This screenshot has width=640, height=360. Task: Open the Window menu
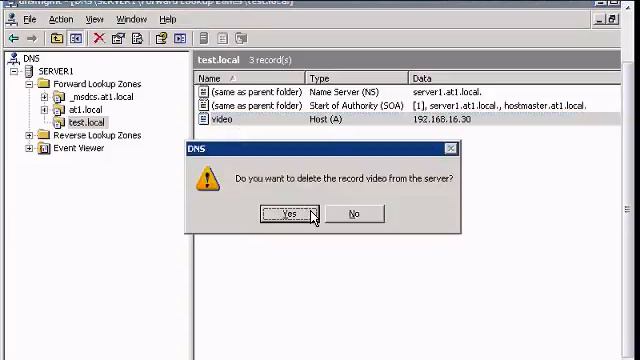[131, 19]
